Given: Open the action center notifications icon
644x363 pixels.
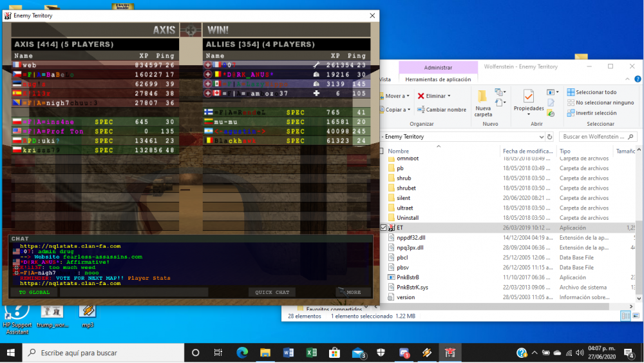Looking at the screenshot, I should 629,353.
